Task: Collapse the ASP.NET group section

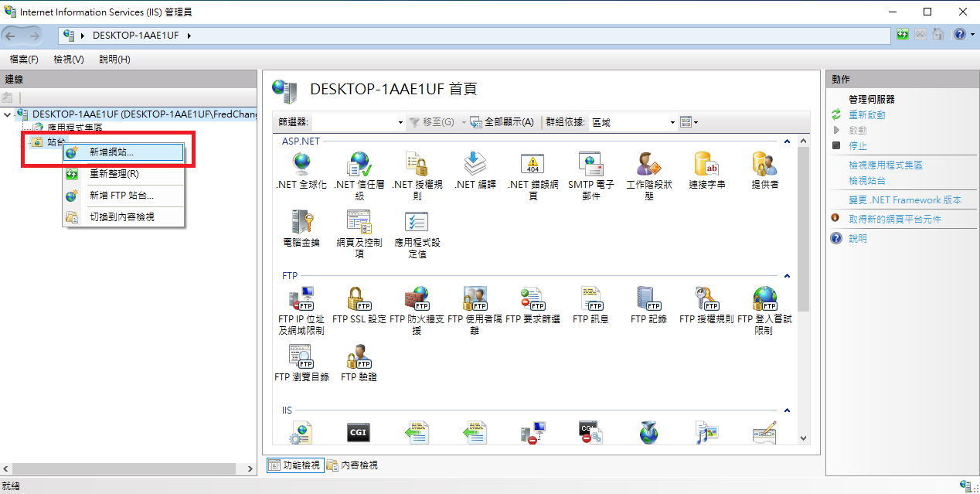Action: point(787,141)
